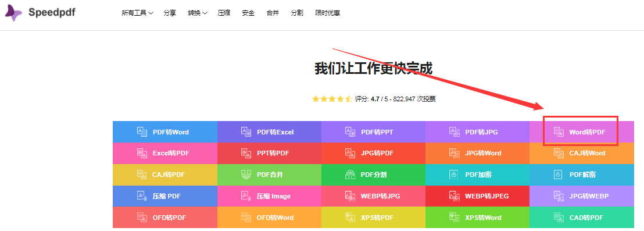This screenshot has width=644, height=231.
Task: Open the PDF转Word text link
Action: (x=171, y=132)
